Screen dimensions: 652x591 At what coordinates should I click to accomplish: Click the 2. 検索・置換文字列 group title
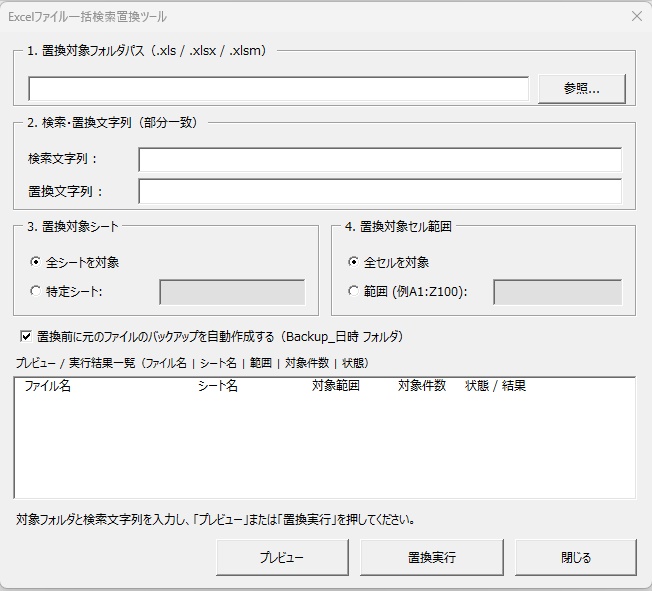coord(112,123)
